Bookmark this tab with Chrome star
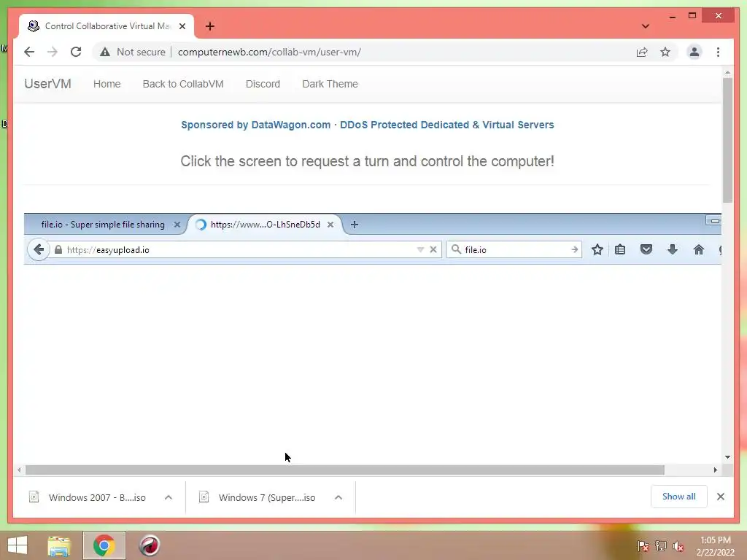This screenshot has height=560, width=747. [x=665, y=52]
